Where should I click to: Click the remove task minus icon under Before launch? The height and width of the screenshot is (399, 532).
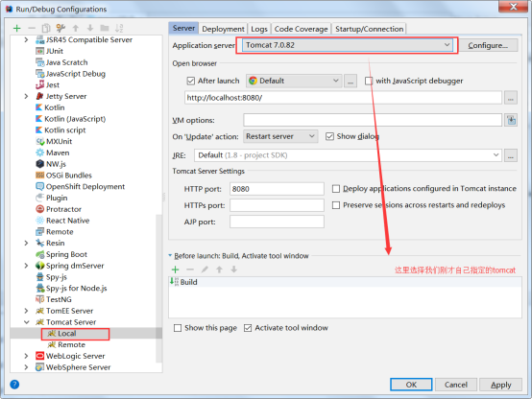tap(190, 270)
